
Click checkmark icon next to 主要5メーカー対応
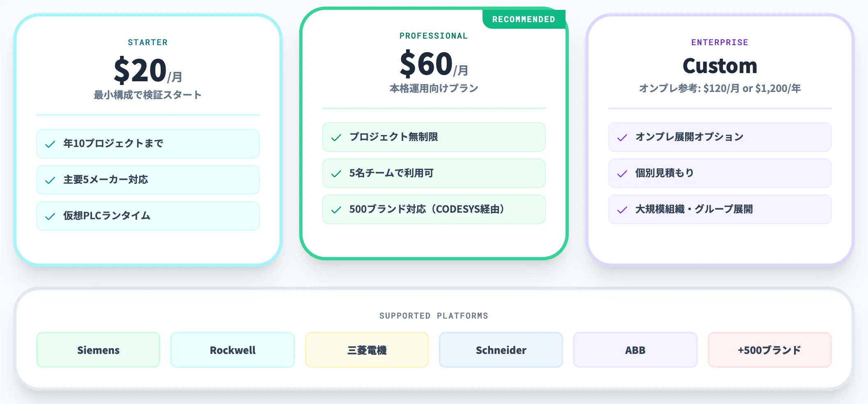pos(50,180)
